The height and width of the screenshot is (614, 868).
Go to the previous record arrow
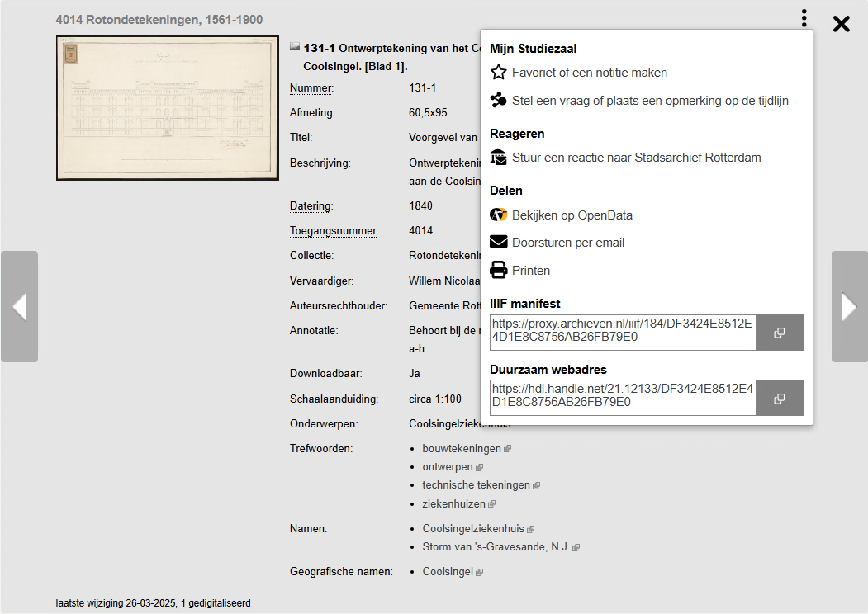[x=19, y=307]
